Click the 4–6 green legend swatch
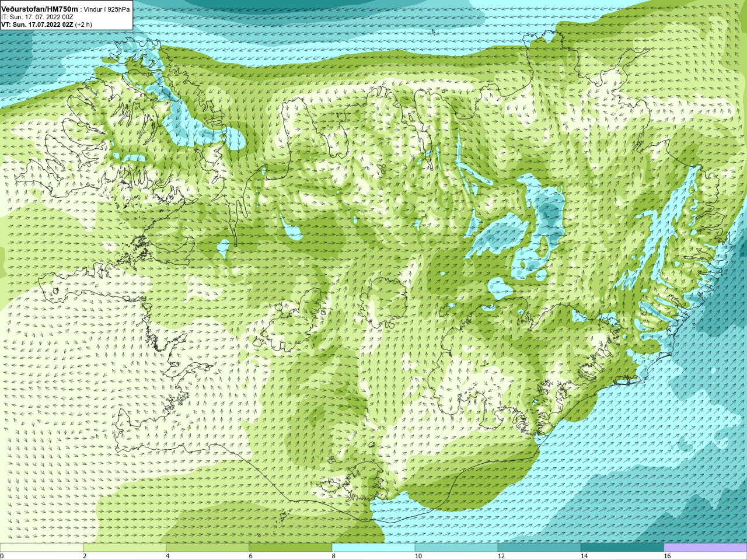 click(x=207, y=547)
